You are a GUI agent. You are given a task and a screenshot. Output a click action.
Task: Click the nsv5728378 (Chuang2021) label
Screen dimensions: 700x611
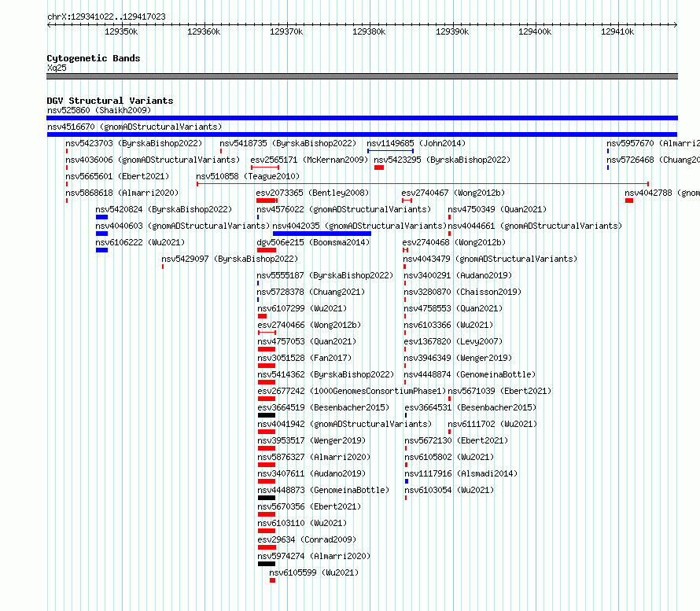(311, 292)
